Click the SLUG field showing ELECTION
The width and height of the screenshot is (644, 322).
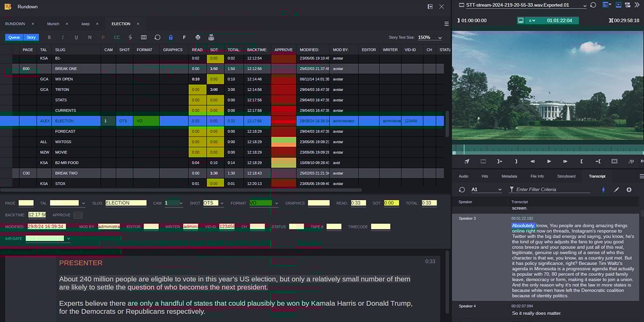[x=126, y=203]
